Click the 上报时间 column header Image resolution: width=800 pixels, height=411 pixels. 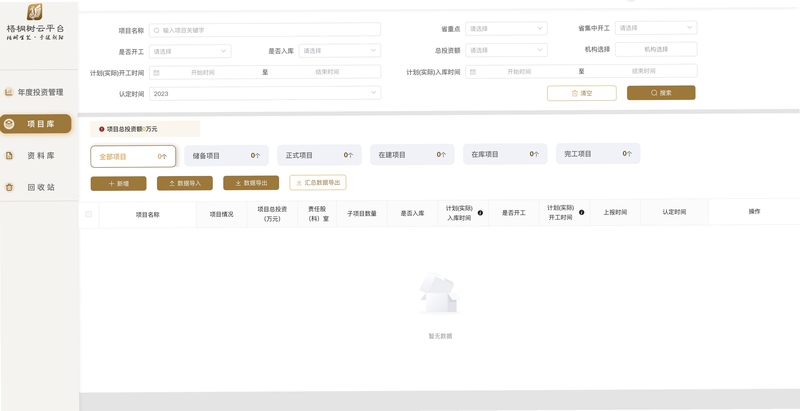coord(615,212)
